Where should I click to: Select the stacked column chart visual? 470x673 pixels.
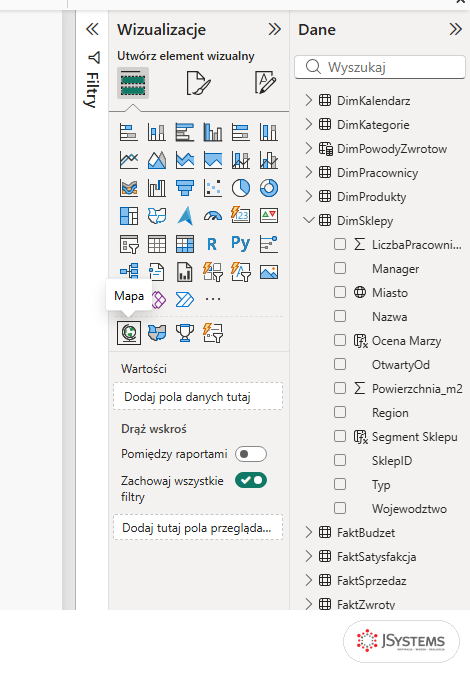(x=157, y=132)
